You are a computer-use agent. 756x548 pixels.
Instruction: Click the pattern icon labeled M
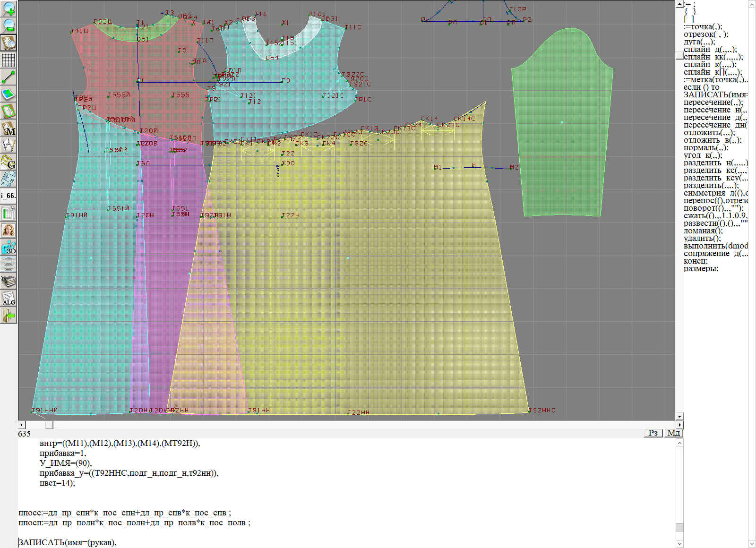[9, 128]
